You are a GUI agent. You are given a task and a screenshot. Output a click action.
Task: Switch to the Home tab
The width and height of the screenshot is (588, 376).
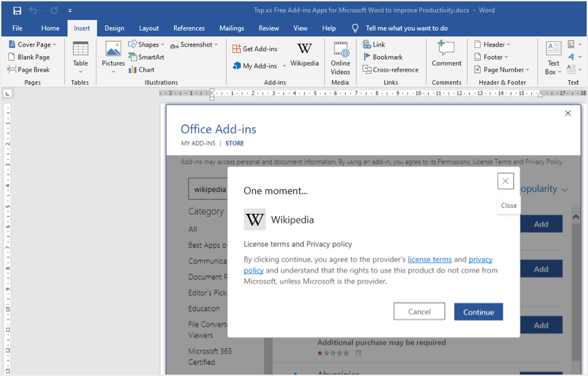(51, 28)
